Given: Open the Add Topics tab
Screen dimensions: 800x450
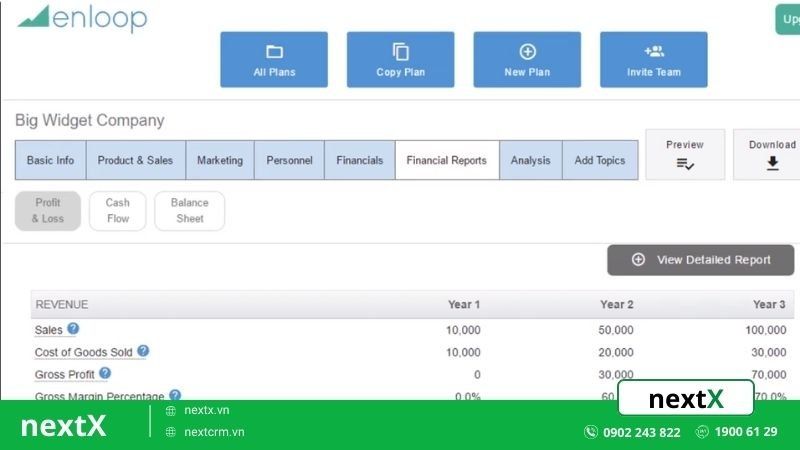Looking at the screenshot, I should pyautogui.click(x=600, y=160).
